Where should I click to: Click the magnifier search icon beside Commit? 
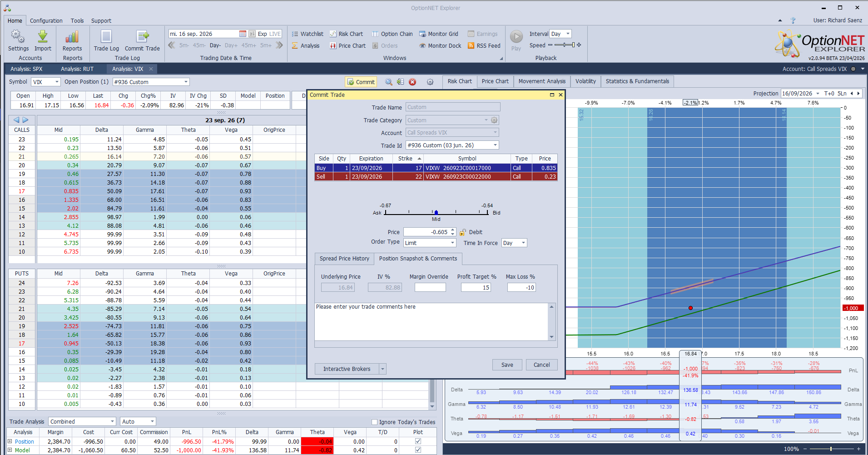[x=389, y=82]
